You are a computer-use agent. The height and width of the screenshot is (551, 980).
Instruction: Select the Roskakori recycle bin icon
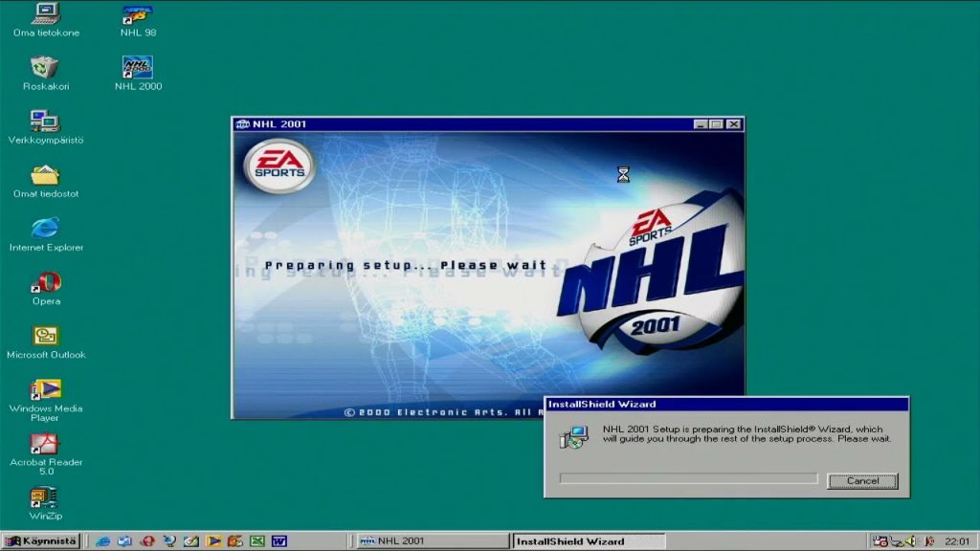pyautogui.click(x=45, y=69)
